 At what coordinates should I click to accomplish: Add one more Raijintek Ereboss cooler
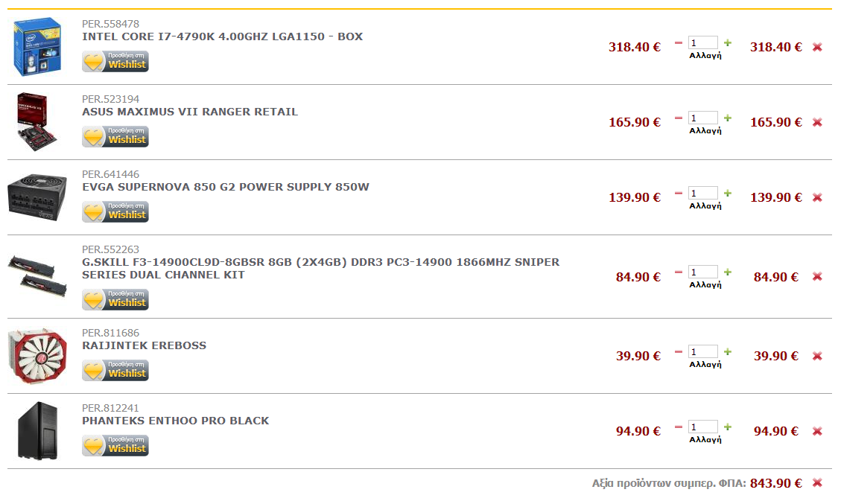coord(728,351)
